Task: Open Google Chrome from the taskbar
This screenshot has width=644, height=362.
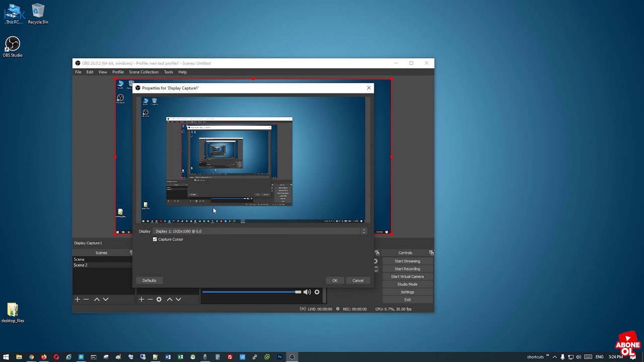Action: (31, 357)
